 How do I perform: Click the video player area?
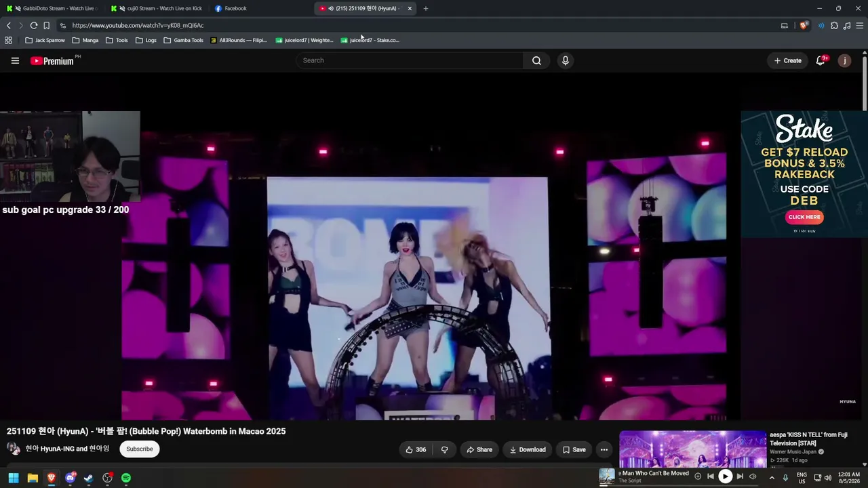pos(434,247)
